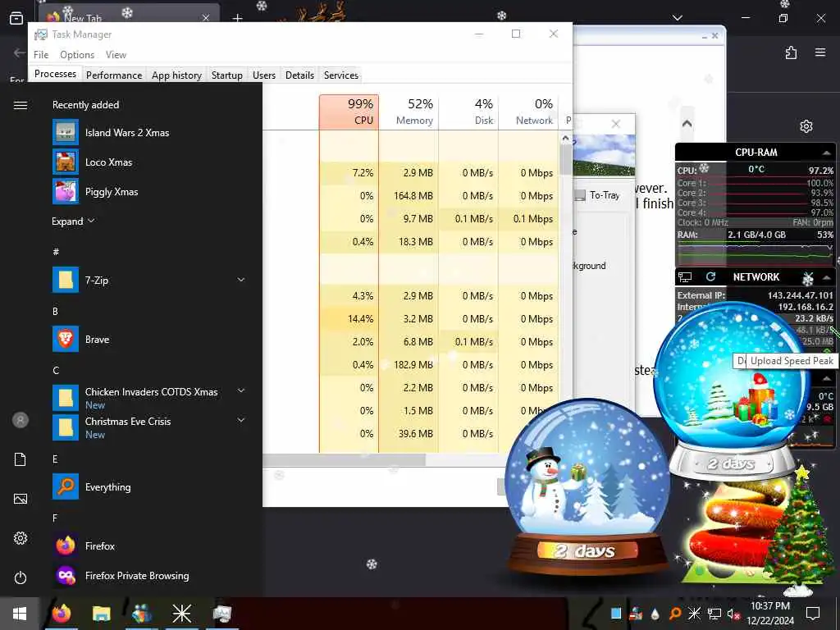
Task: Sort processes by CPU column header
Action: coord(349,112)
